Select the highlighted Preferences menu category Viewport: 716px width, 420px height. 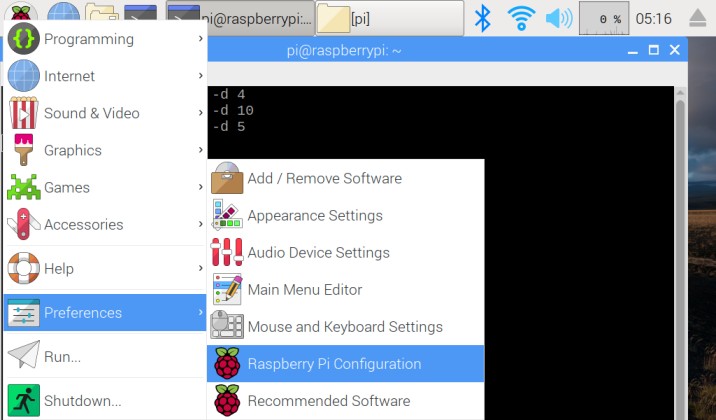[x=105, y=313]
